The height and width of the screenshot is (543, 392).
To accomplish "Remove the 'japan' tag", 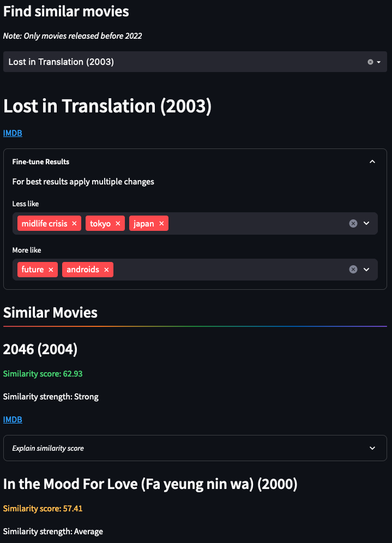I will pyautogui.click(x=161, y=224).
